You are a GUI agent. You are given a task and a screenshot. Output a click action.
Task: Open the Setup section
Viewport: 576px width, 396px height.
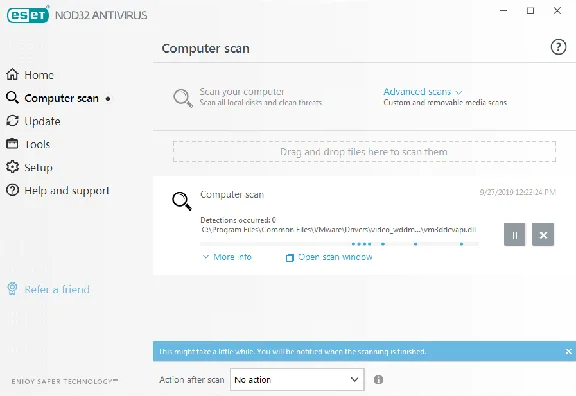tap(38, 168)
